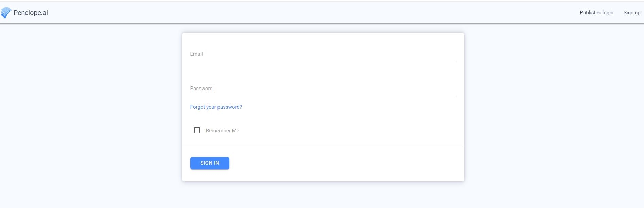
Task: Go to Sign up in header
Action: tap(632, 13)
